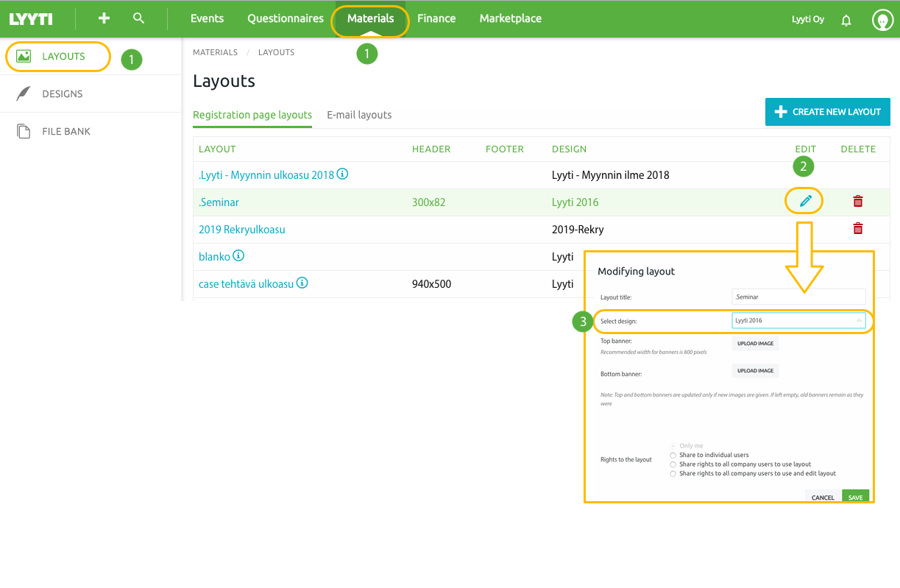
Task: Click the Layout title input field
Action: click(798, 297)
